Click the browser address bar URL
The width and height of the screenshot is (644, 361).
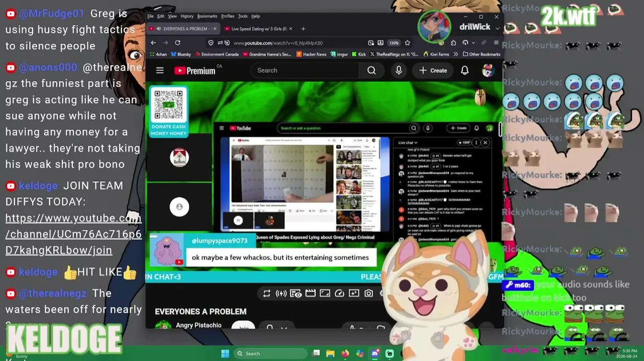click(278, 43)
